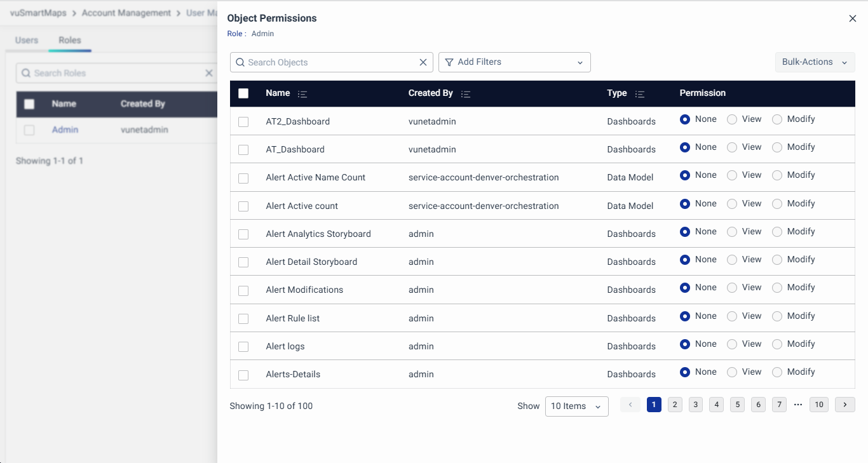Select all objects via header checkbox
The image size is (868, 463).
(x=243, y=93)
